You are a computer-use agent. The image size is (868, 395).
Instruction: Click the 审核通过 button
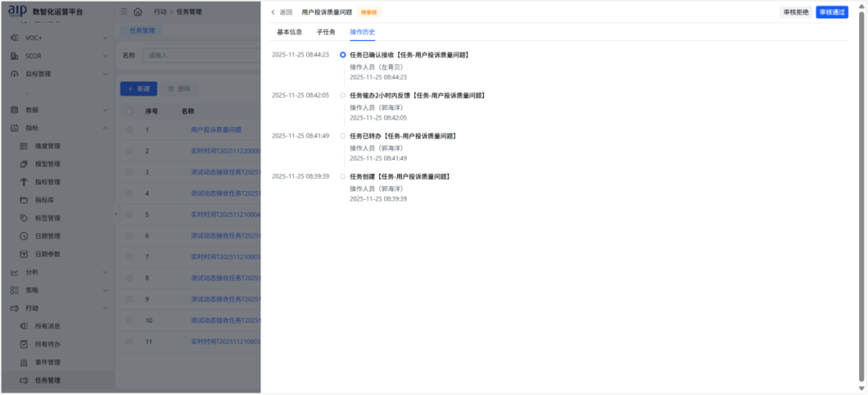point(832,12)
